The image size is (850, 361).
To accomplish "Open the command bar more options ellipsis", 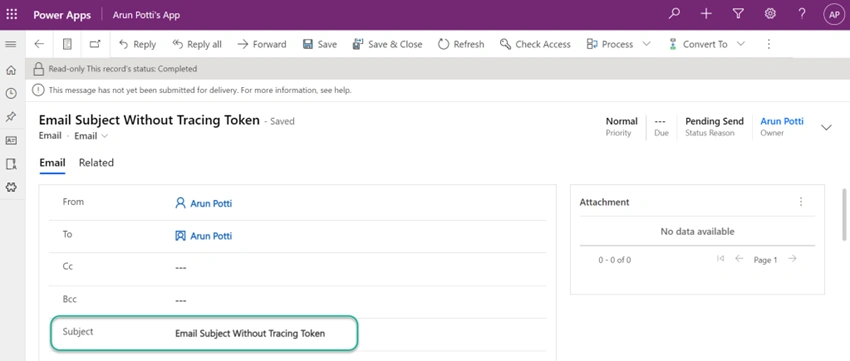I will coord(768,44).
